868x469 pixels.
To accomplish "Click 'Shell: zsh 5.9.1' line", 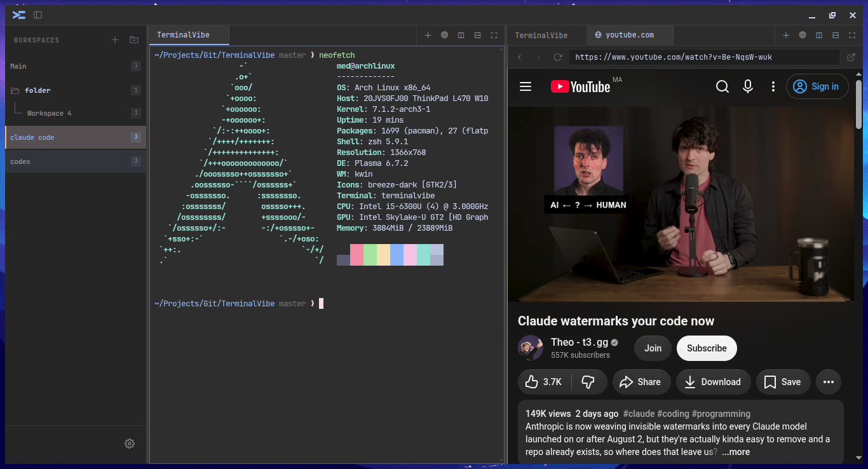I will tap(372, 142).
